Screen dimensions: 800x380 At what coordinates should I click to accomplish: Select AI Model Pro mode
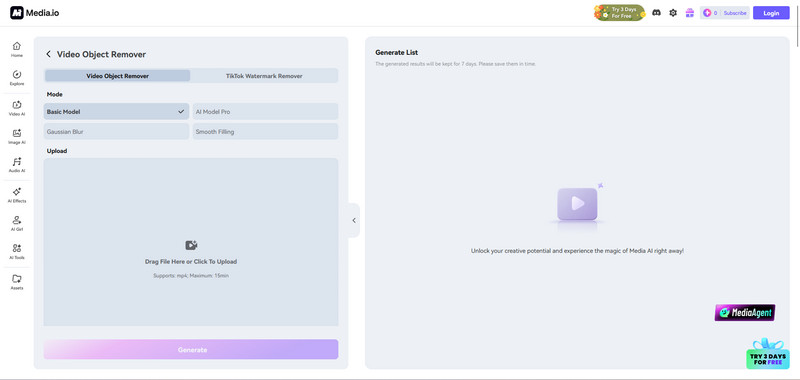tap(265, 111)
